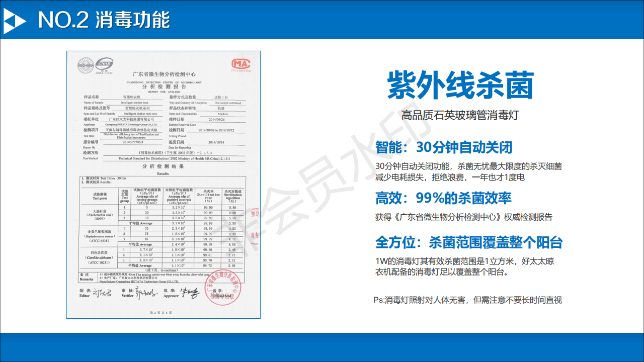The height and width of the screenshot is (362, 644).
Task: Click the '第 2 页 共 4 页' page number
Action: [161, 313]
